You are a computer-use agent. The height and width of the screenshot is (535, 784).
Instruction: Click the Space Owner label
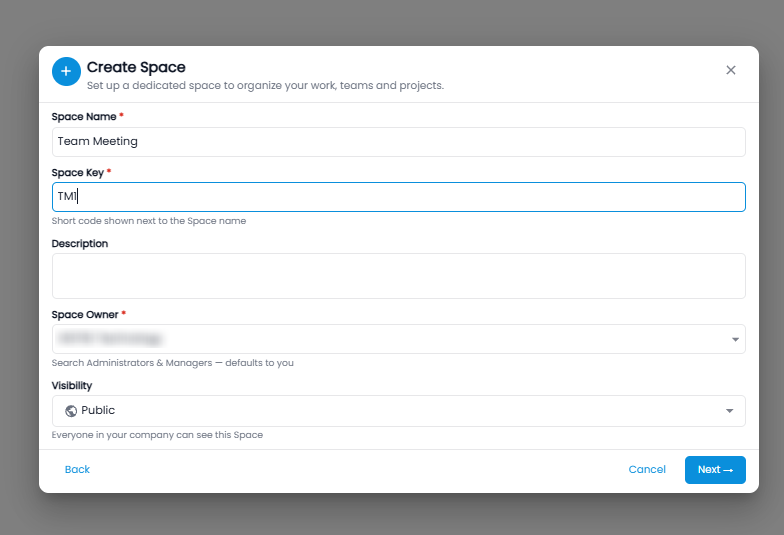tap(85, 314)
